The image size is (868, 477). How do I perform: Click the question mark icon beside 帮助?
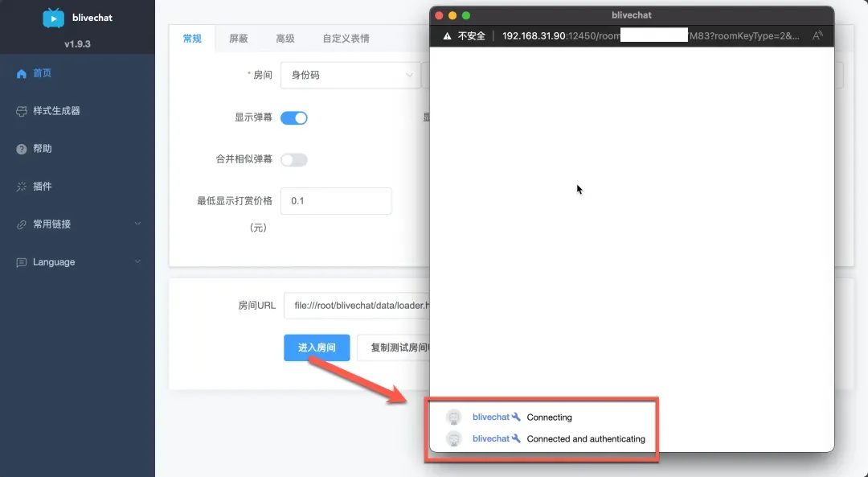[x=22, y=149]
